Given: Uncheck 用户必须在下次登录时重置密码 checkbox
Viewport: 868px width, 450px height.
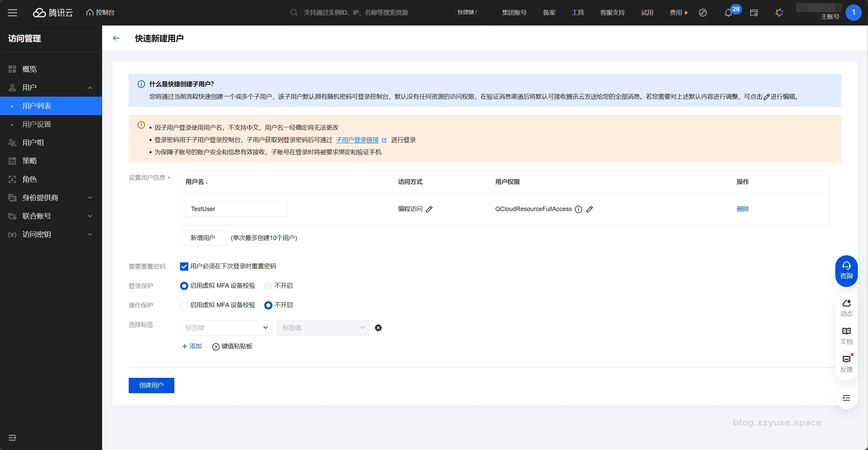Looking at the screenshot, I should tap(184, 267).
